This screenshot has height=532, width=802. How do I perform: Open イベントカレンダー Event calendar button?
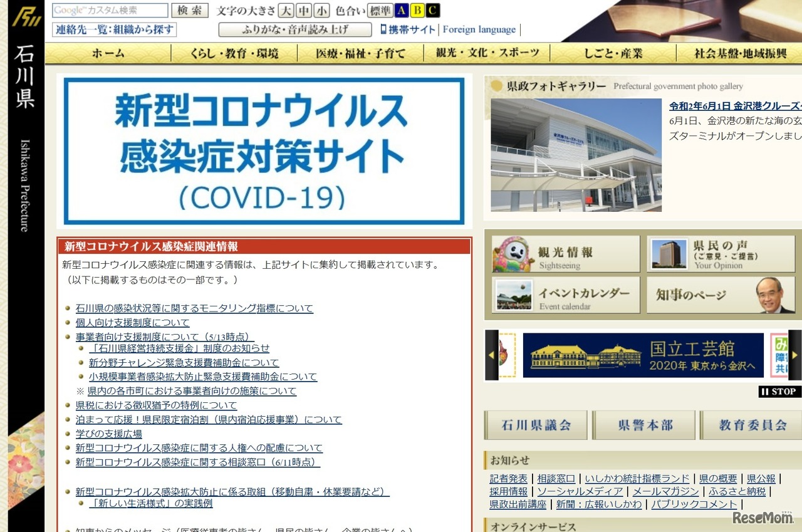[x=566, y=295]
